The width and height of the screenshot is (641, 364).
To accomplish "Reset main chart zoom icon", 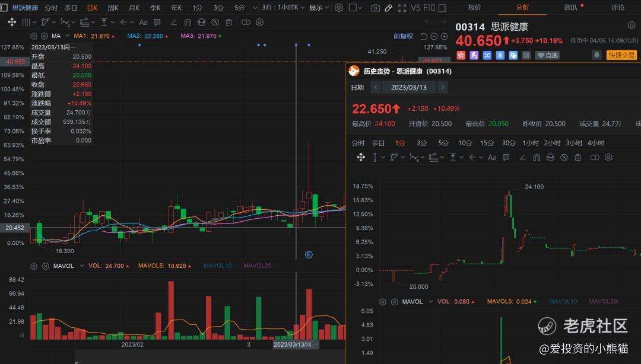I will coord(424,36).
